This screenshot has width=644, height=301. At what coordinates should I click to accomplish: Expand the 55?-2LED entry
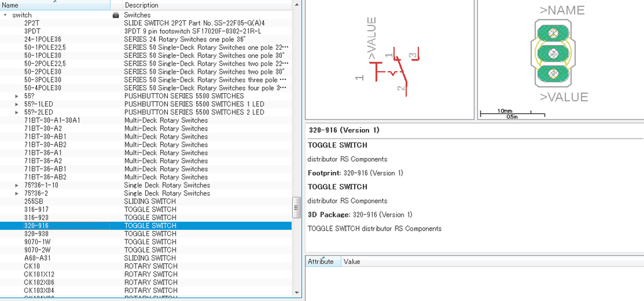click(x=17, y=112)
